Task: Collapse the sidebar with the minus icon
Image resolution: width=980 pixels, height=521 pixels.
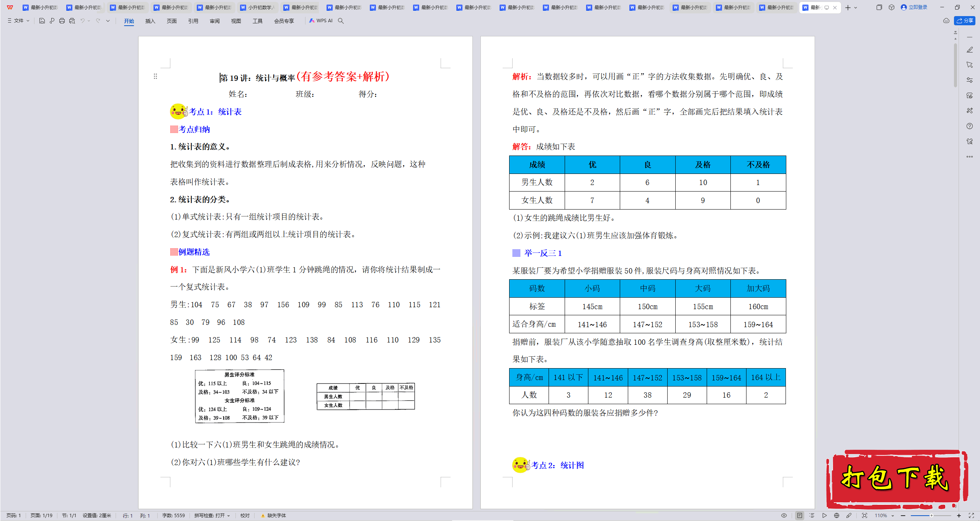Action: (x=970, y=37)
